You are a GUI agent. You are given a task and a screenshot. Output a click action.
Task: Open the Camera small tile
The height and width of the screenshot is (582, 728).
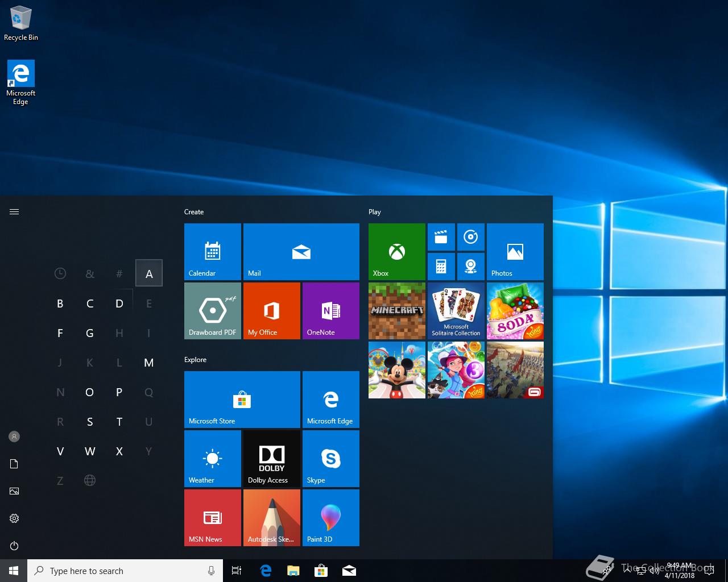[x=471, y=267]
